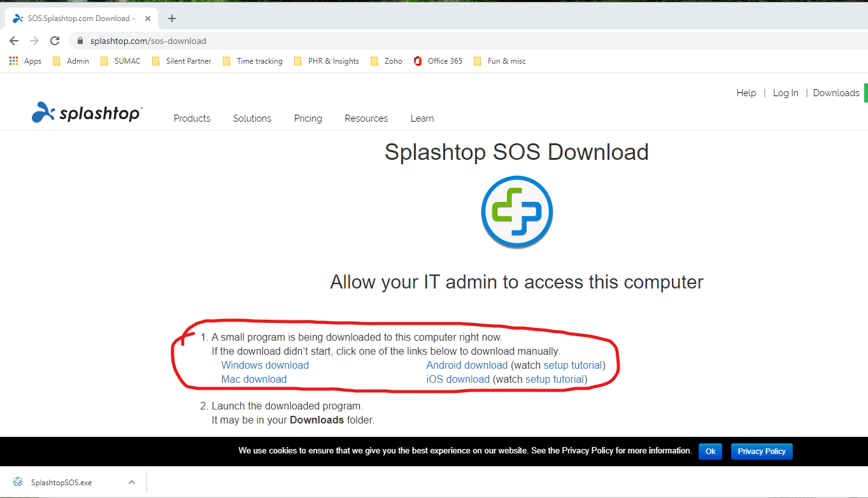Open the Pricing page
The height and width of the screenshot is (498, 868).
(x=308, y=118)
